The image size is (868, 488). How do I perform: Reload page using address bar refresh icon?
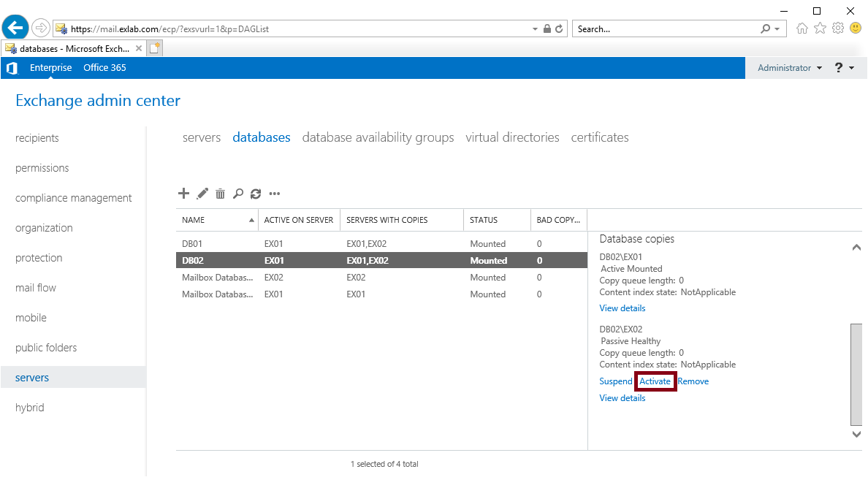coord(559,28)
